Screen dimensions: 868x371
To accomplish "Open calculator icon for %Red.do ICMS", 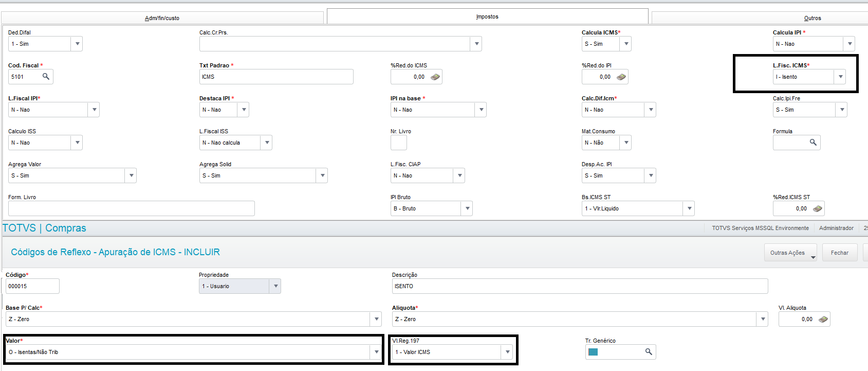I will coord(435,77).
